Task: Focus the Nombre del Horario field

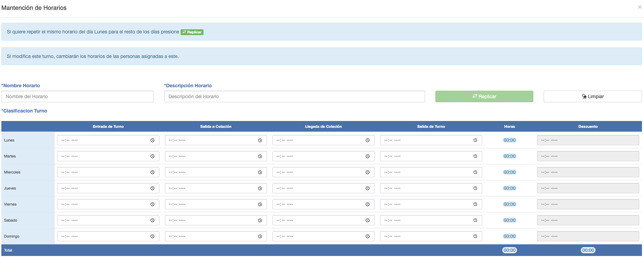Action: (x=78, y=96)
